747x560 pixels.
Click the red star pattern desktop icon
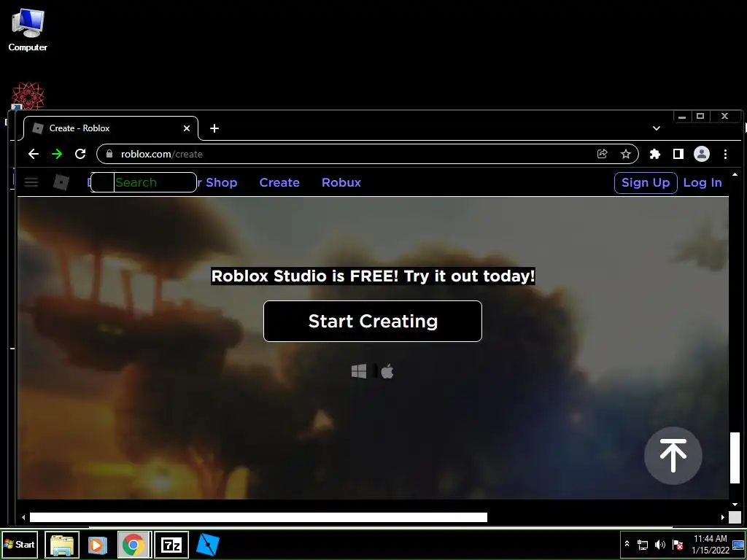tap(28, 96)
